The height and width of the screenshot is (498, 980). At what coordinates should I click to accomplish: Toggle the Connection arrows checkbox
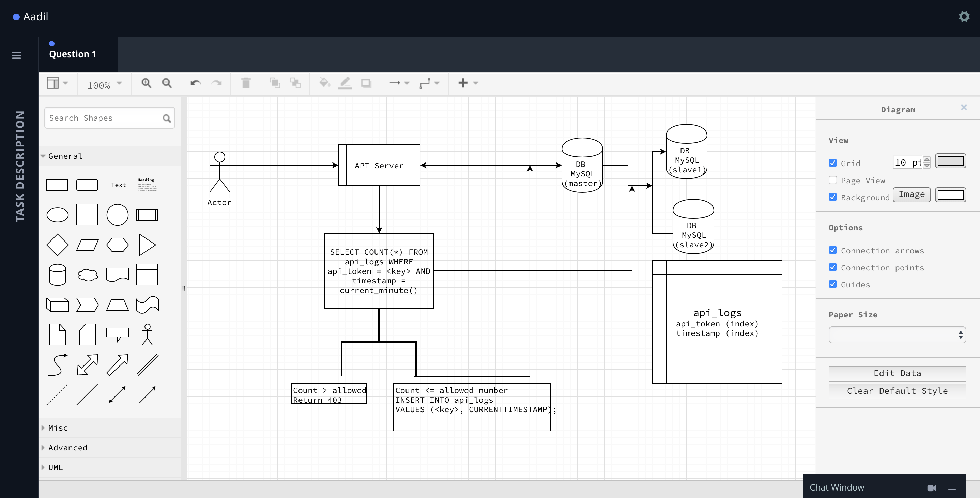(833, 250)
